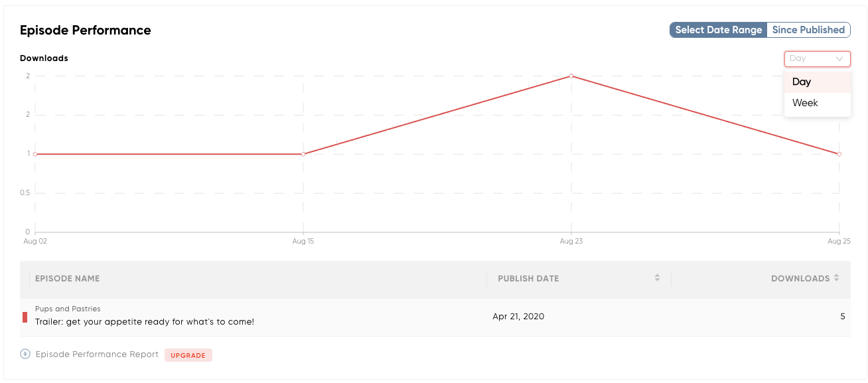
Task: Click the red UPGRADE badge
Action: (188, 355)
